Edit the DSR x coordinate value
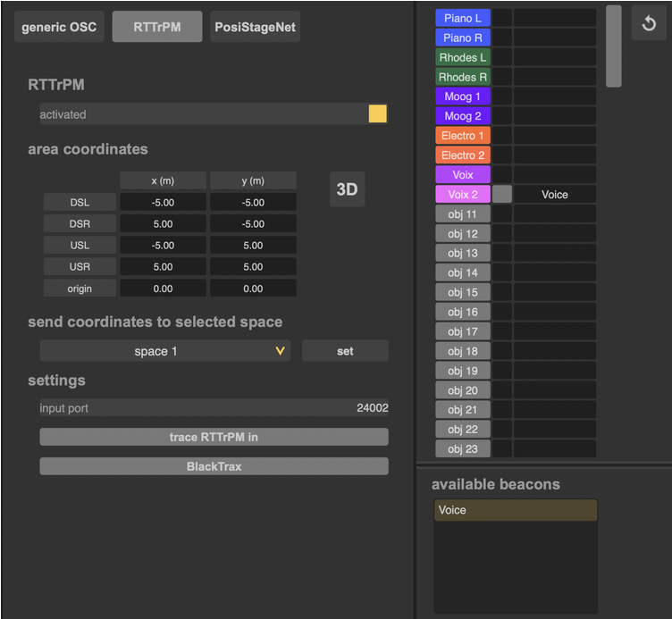This screenshot has height=619, width=672. pyautogui.click(x=163, y=223)
